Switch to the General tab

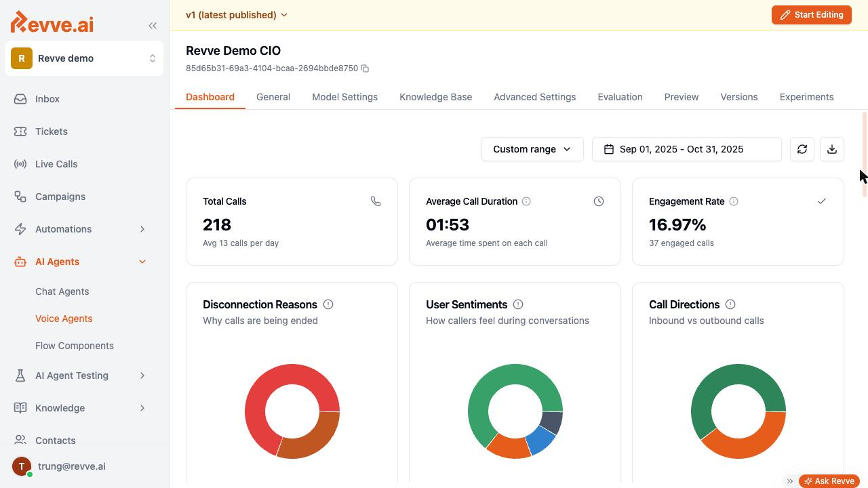click(x=273, y=97)
